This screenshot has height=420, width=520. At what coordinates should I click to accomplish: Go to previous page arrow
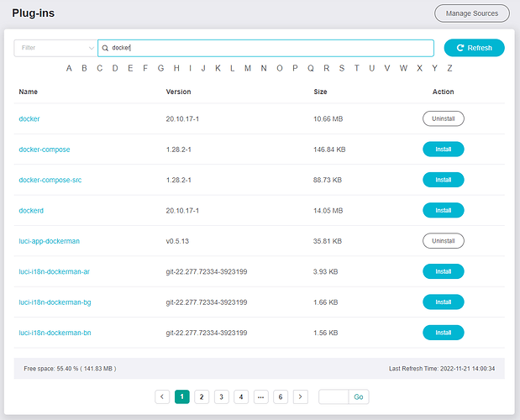(x=163, y=396)
